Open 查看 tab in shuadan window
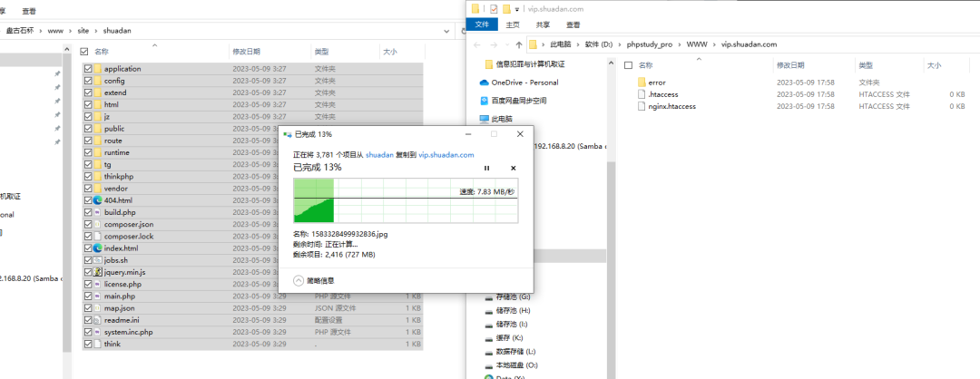The height and width of the screenshot is (379, 980). 29,11
